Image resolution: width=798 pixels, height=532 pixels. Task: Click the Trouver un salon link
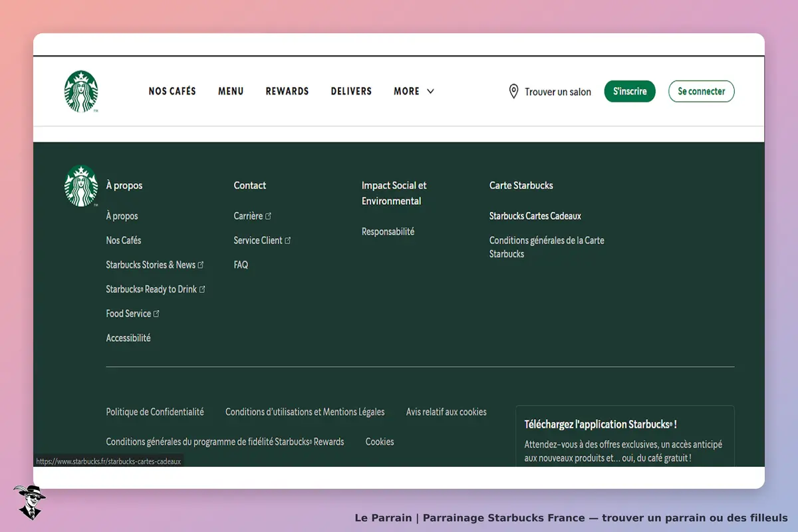558,92
